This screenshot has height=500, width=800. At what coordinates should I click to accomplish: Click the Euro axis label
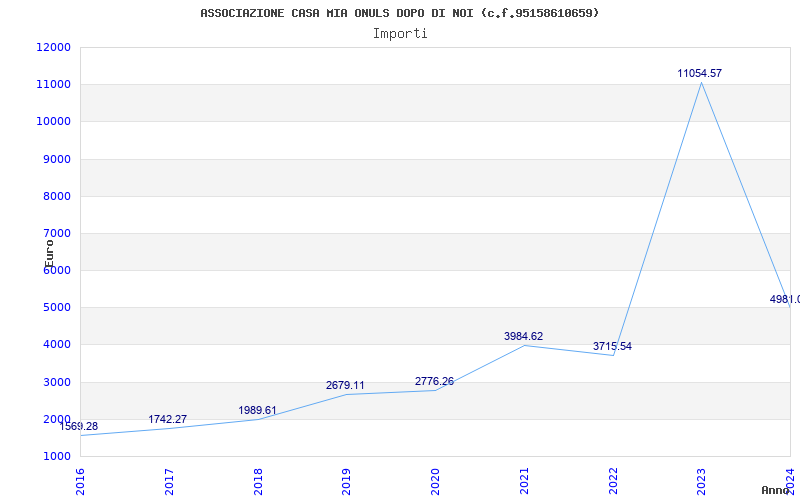tap(49, 254)
